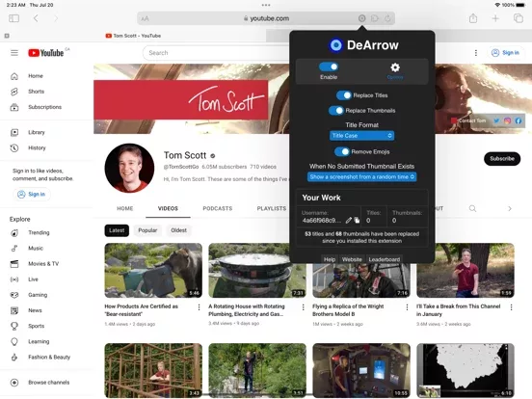Toggle the DeArrow Enable switch

(x=329, y=66)
